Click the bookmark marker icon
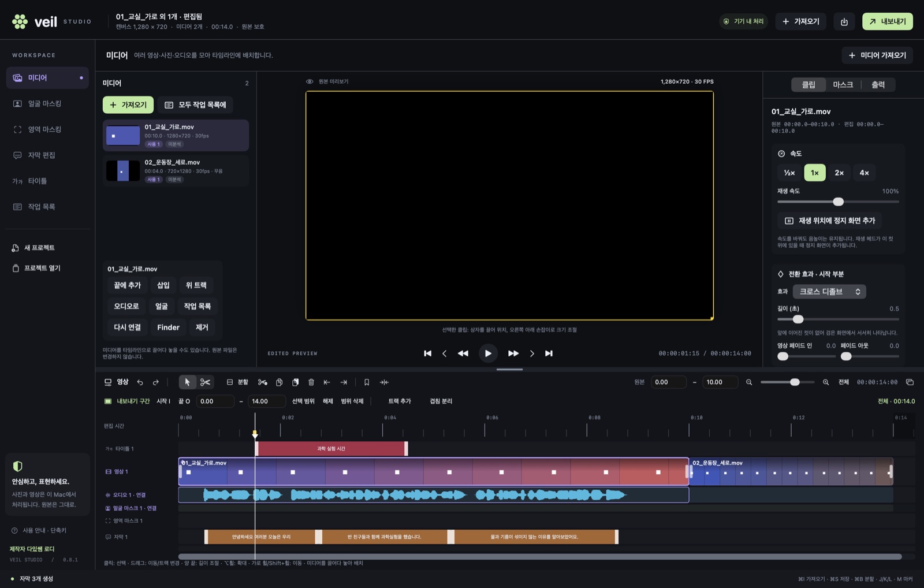The image size is (924, 588). 367,382
